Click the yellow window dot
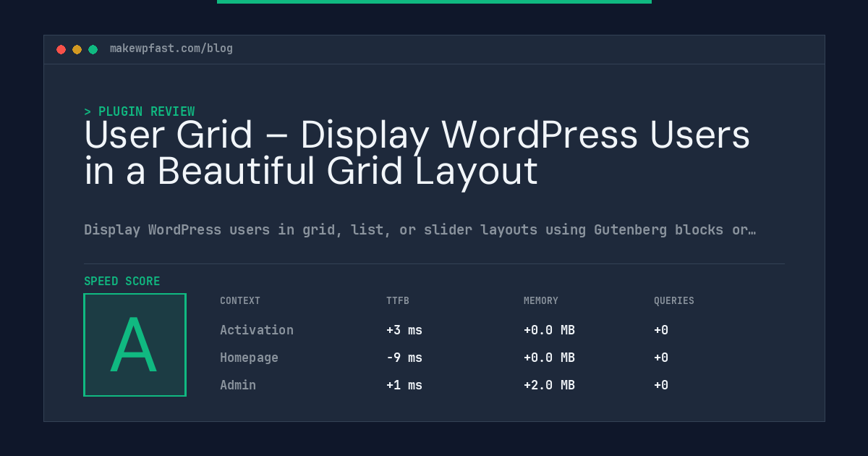The image size is (868, 456). click(x=77, y=49)
